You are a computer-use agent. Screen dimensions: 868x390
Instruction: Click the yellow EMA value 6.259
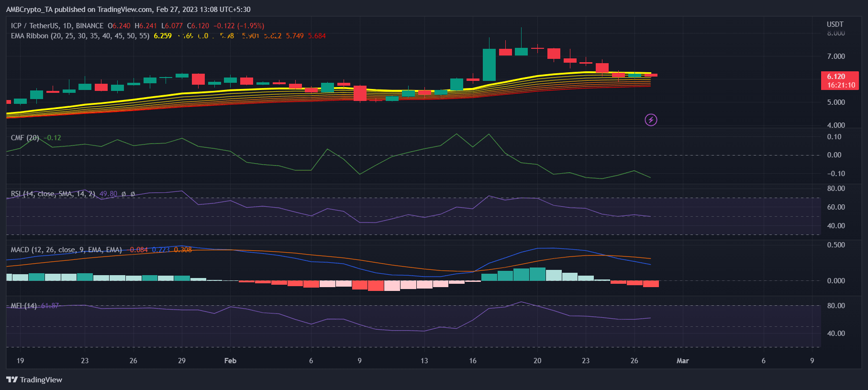(x=163, y=36)
